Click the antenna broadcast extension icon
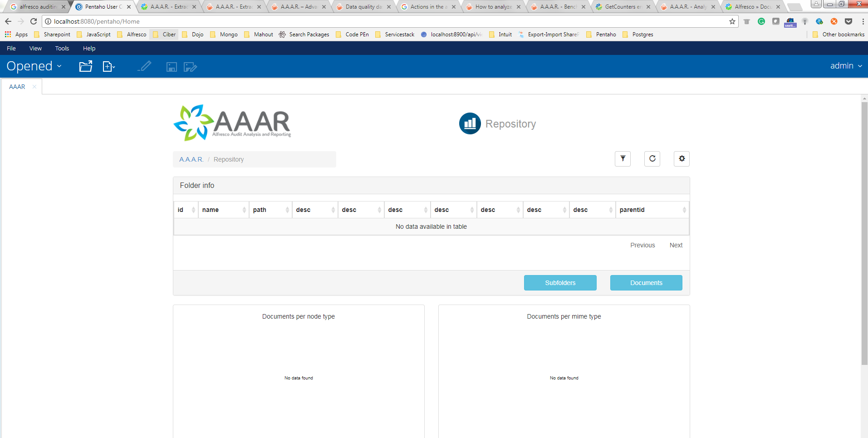This screenshot has height=438, width=868. coord(805,21)
